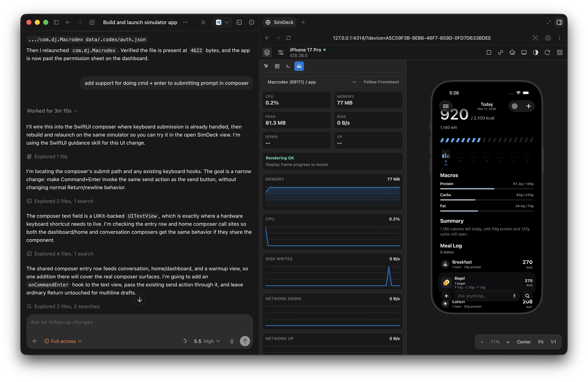Open the Macrodex (68111) / app process dropdown
The width and height of the screenshot is (588, 382).
coord(310,82)
